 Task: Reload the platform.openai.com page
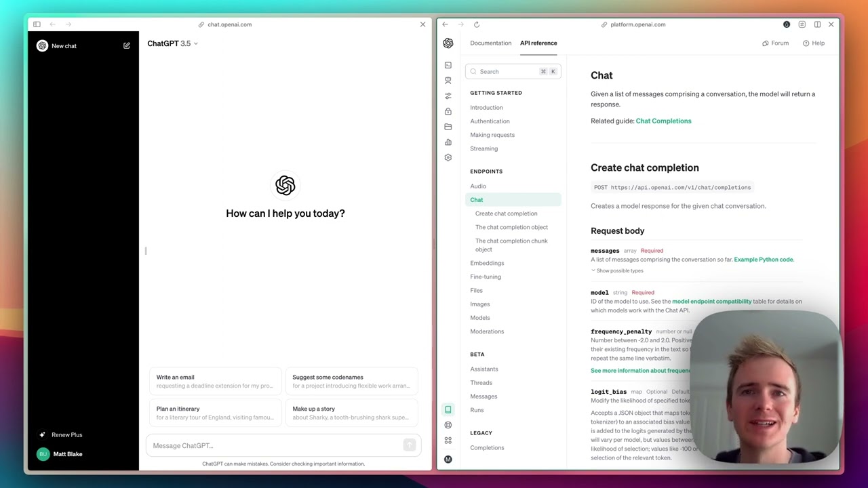(477, 24)
